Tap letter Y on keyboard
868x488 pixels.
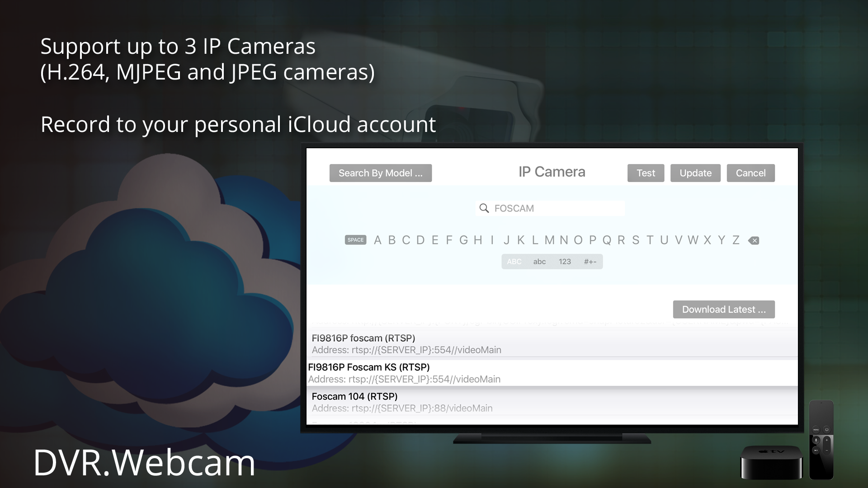point(722,240)
